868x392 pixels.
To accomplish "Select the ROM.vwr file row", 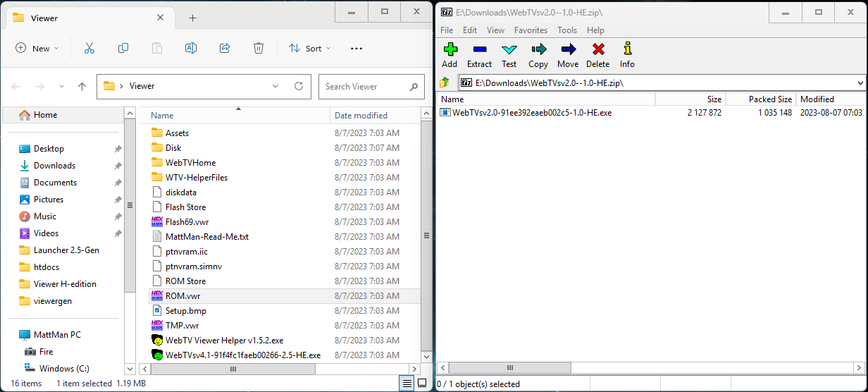I will coord(285,296).
